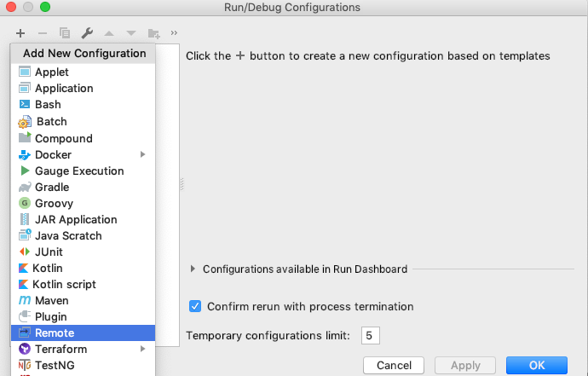Expand the Docker submenu arrow
The height and width of the screenshot is (376, 588).
tap(142, 154)
